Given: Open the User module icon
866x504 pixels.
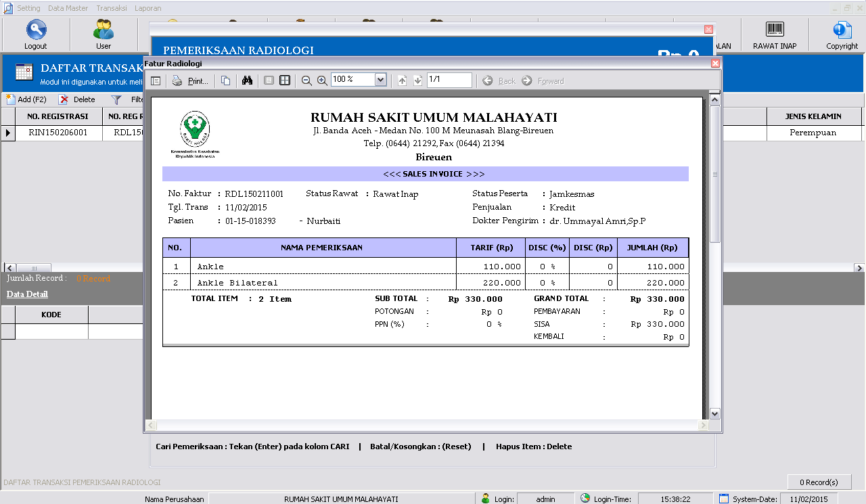Looking at the screenshot, I should (104, 30).
